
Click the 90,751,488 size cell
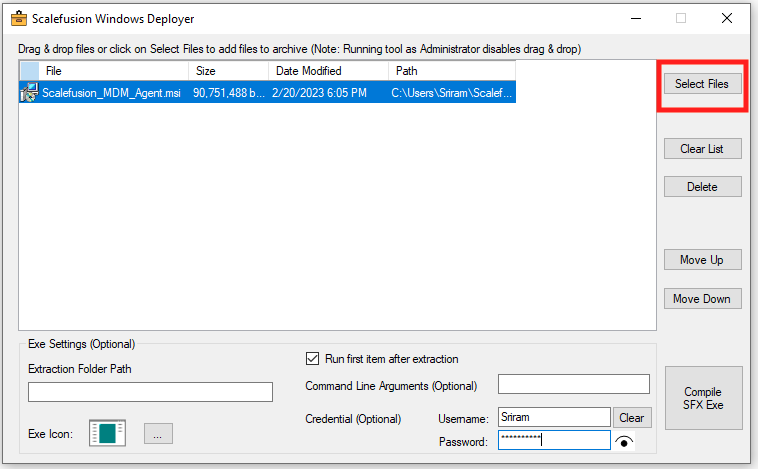pos(229,93)
